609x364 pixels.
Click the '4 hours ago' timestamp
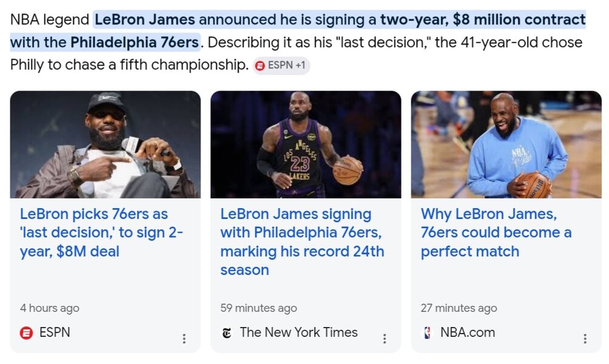point(50,308)
